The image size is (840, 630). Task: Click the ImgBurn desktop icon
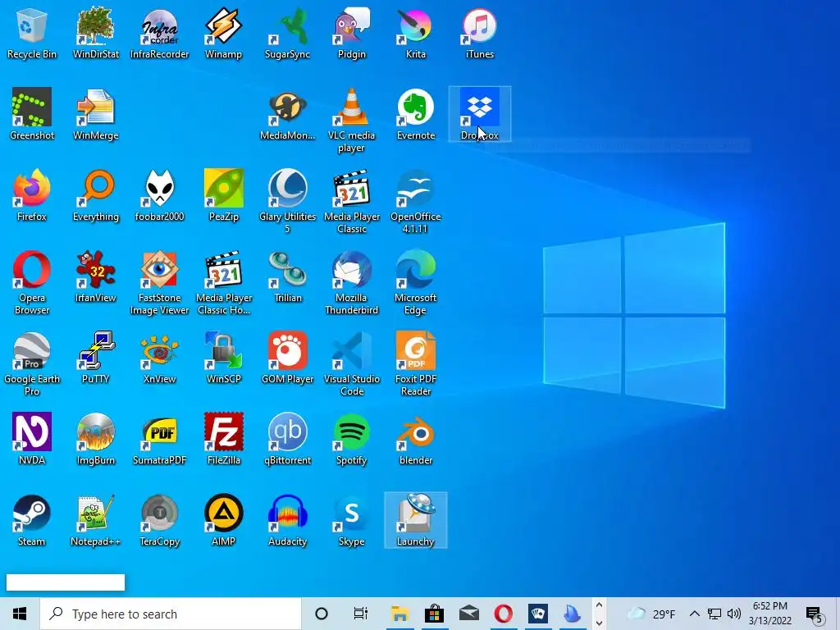coord(96,440)
